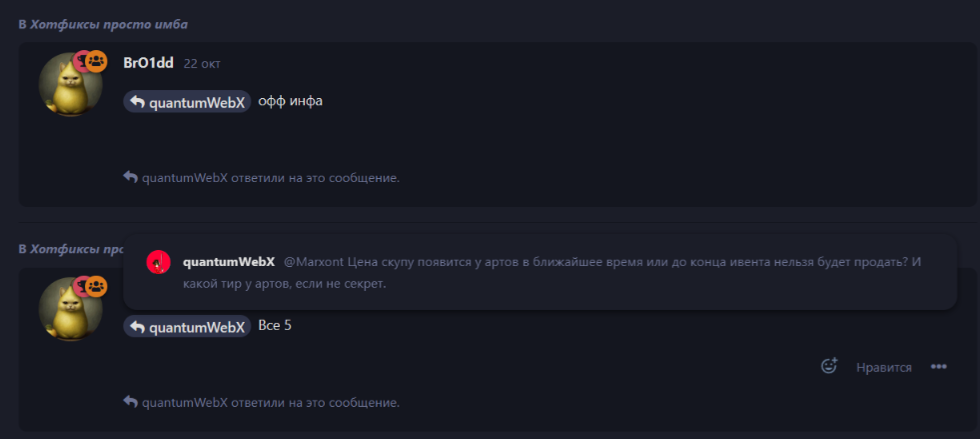Viewport: 980px width, 439px height.
Task: Click the red badge on the second post avatar
Action: (81, 287)
